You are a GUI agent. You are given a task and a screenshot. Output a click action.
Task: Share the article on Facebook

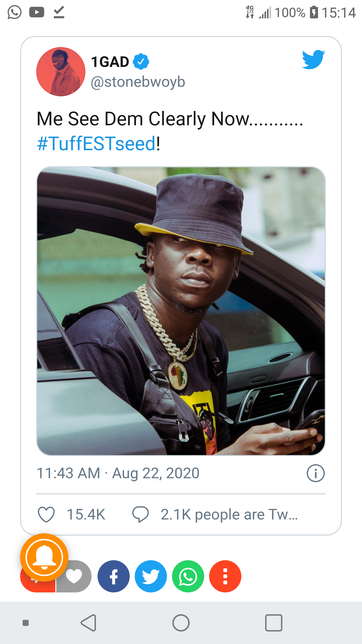(114, 576)
